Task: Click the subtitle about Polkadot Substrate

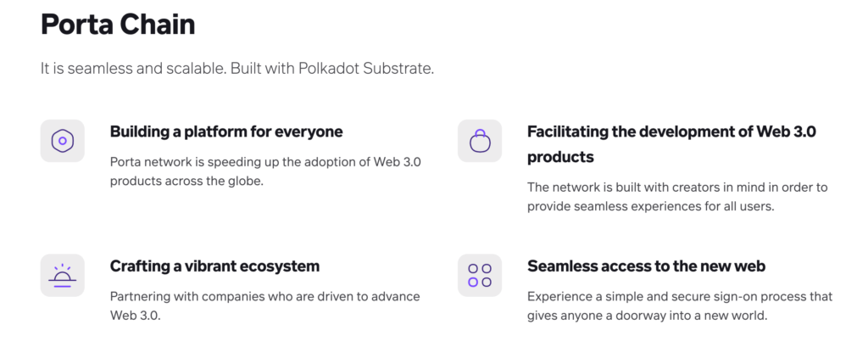Action: click(237, 70)
